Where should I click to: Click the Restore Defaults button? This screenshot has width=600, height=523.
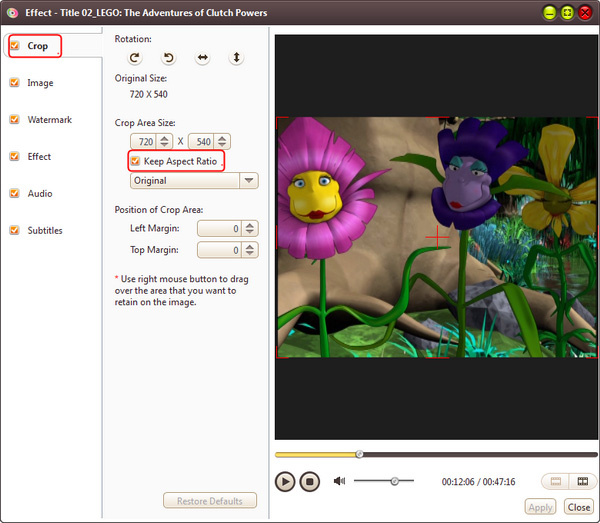210,501
